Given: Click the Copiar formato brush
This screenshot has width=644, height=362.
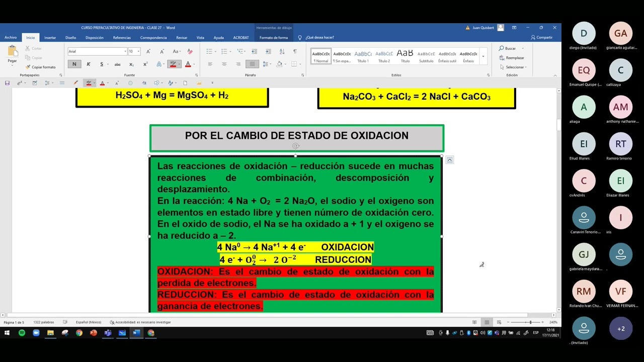Looking at the screenshot, I should pos(40,67).
